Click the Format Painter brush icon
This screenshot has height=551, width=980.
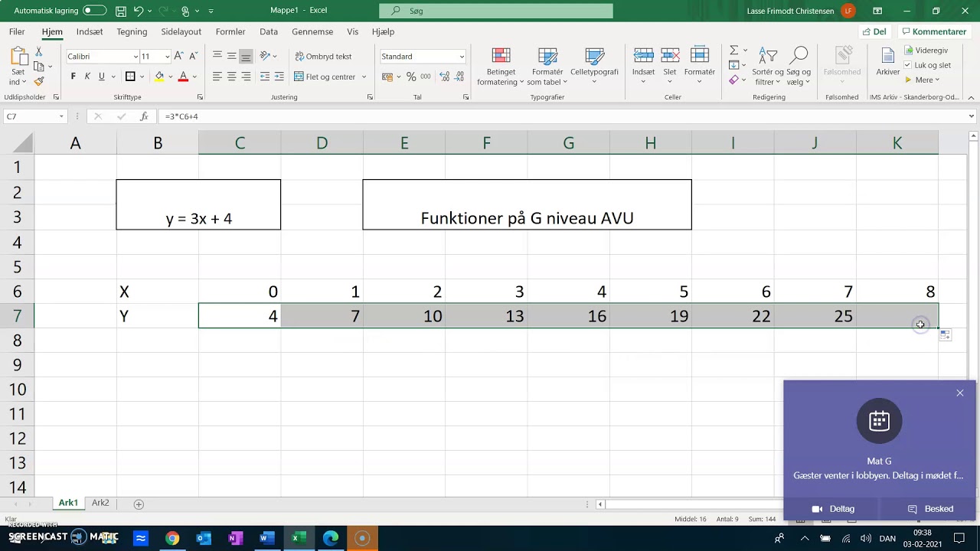point(39,81)
